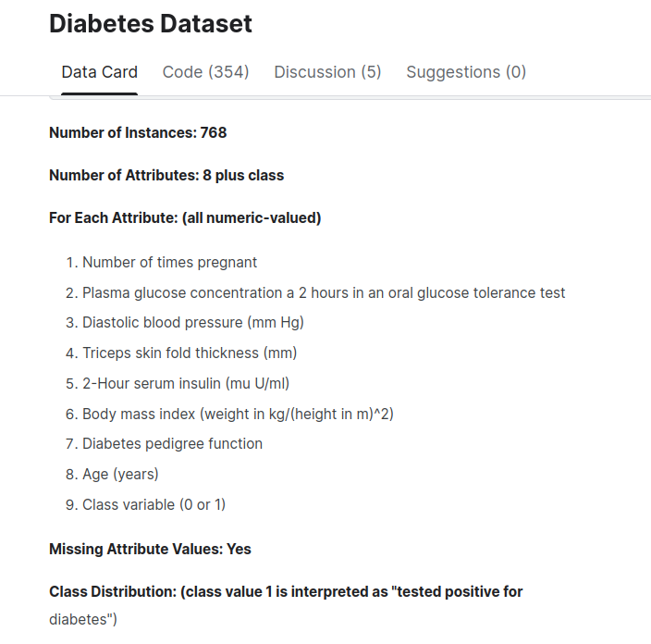Select the Suggestions (0) tab
The image size is (651, 644).
466,72
